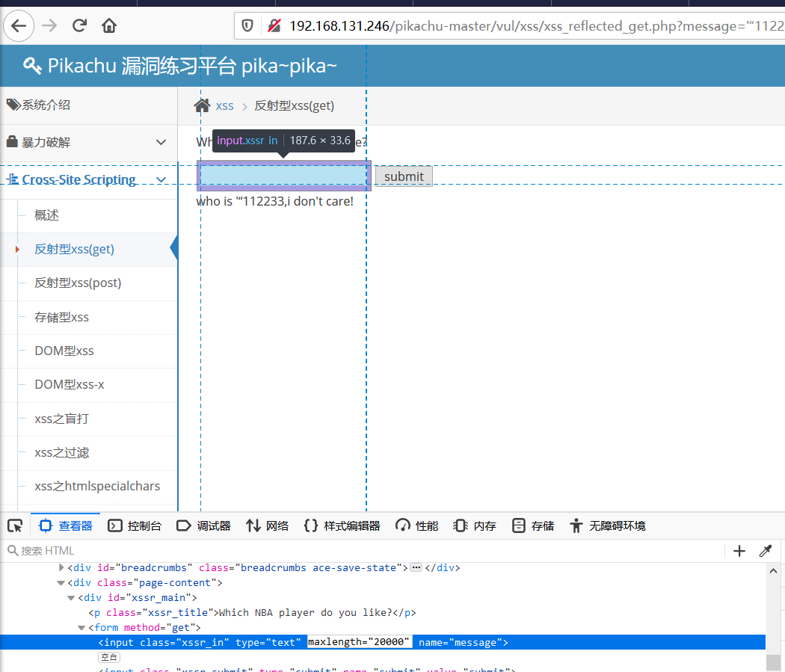
Task: Open xss之盲打 in the sidebar
Action: click(61, 419)
